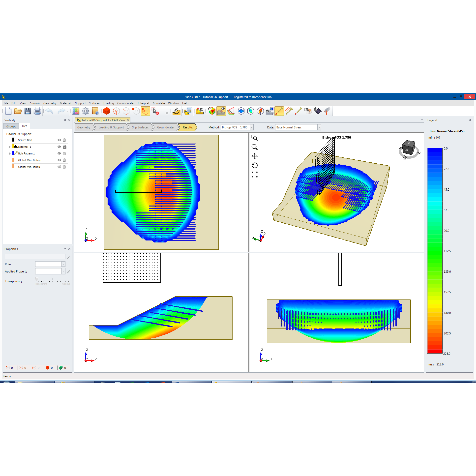476x476 pixels.
Task: Open the Applied Property dropdown
Action: (63, 271)
